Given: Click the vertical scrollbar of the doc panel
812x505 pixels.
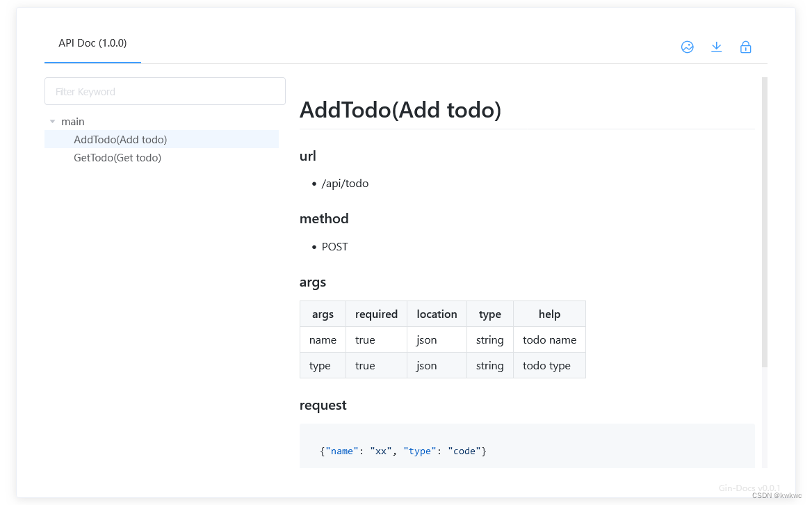Looking at the screenshot, I should tap(764, 223).
